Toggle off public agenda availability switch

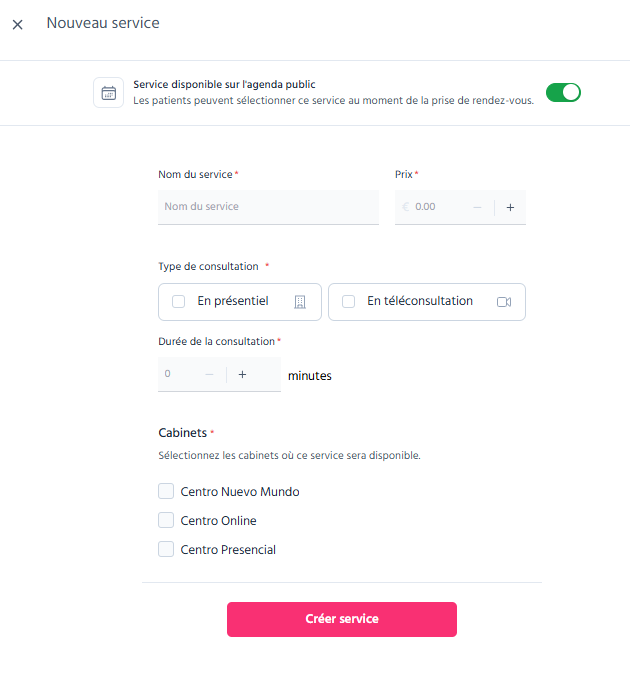point(563,93)
